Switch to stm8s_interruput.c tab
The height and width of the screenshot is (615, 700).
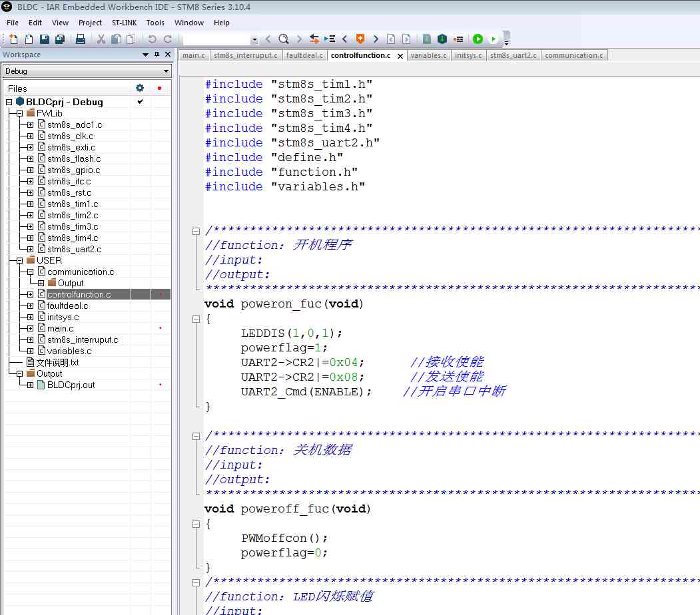[245, 55]
